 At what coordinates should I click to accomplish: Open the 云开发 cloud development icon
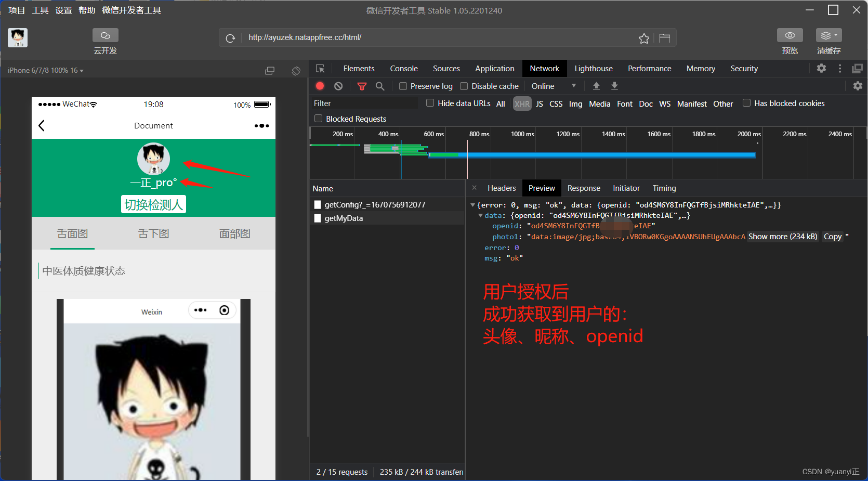tap(105, 35)
